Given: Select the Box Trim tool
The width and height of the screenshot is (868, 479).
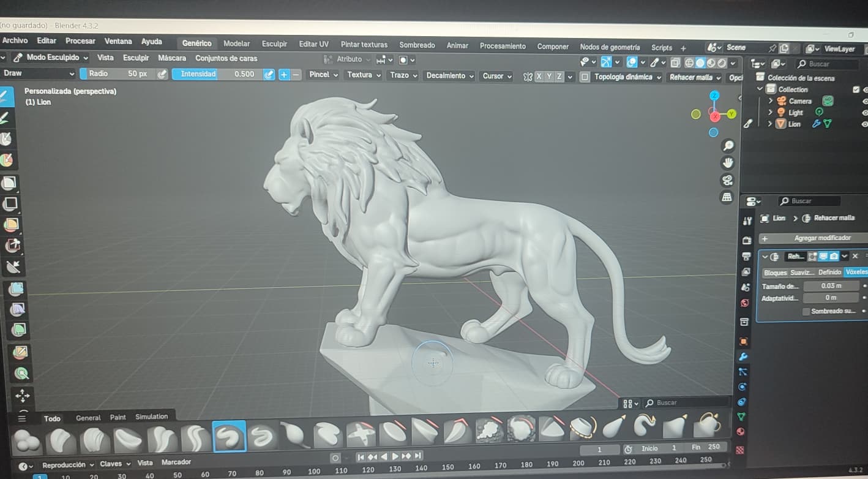Looking at the screenshot, I should point(12,246).
